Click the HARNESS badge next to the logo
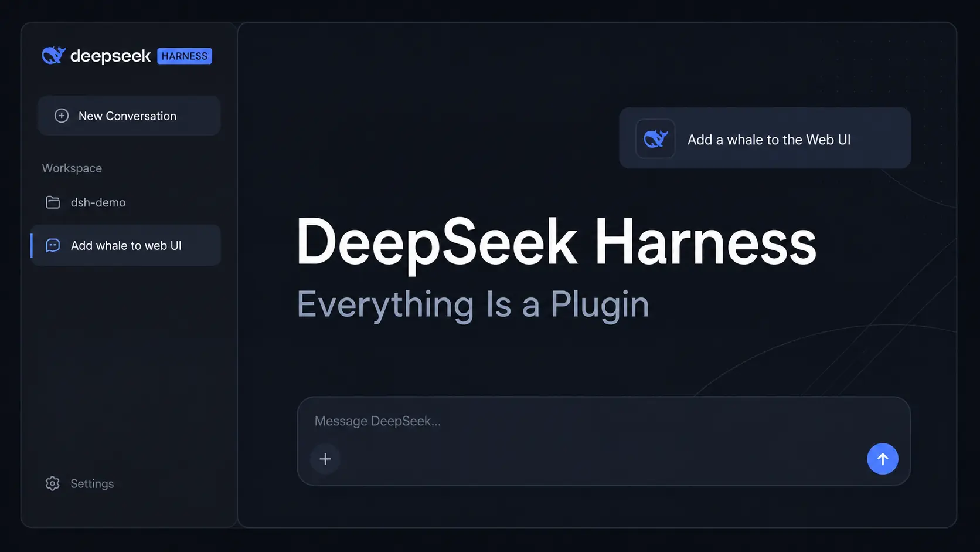The height and width of the screenshot is (552, 980). pos(185,56)
